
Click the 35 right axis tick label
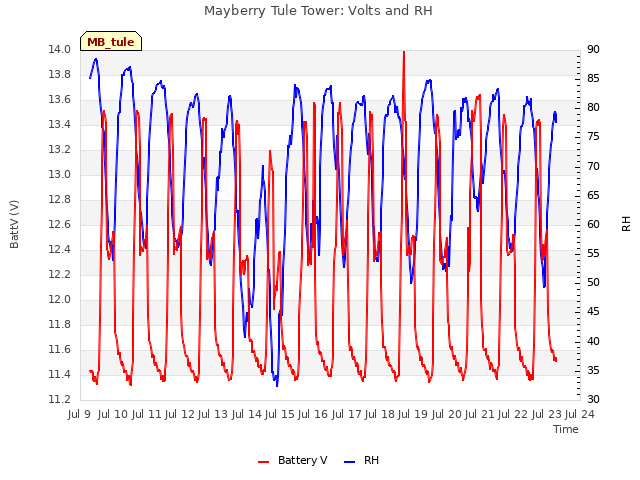tap(593, 370)
